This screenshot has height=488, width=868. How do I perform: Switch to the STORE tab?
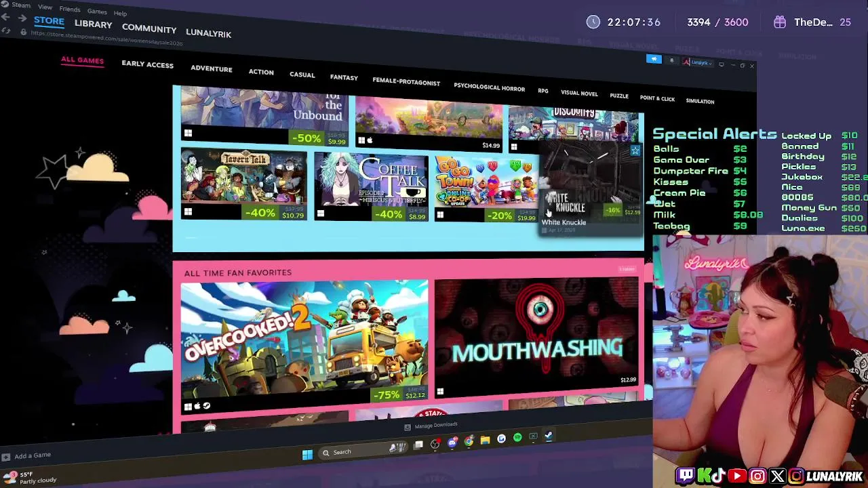pyautogui.click(x=49, y=21)
